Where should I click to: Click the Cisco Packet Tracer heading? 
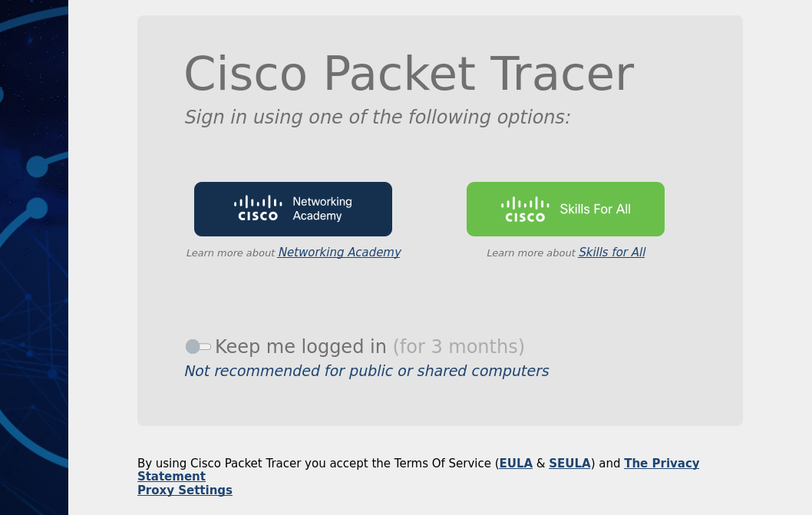(409, 74)
